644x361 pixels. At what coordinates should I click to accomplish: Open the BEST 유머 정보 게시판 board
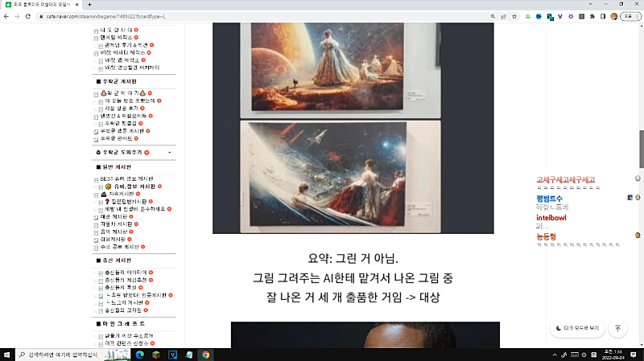tap(126, 178)
